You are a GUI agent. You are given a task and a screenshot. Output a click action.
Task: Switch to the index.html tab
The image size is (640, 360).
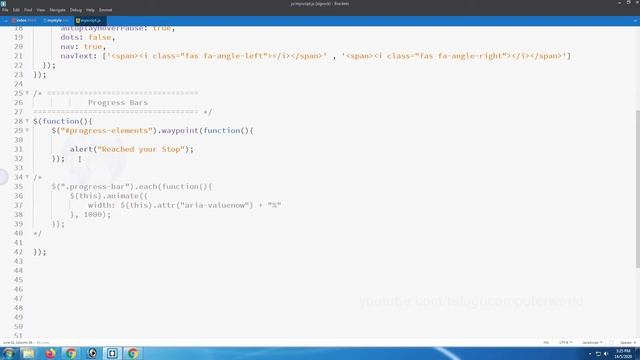pyautogui.click(x=24, y=20)
